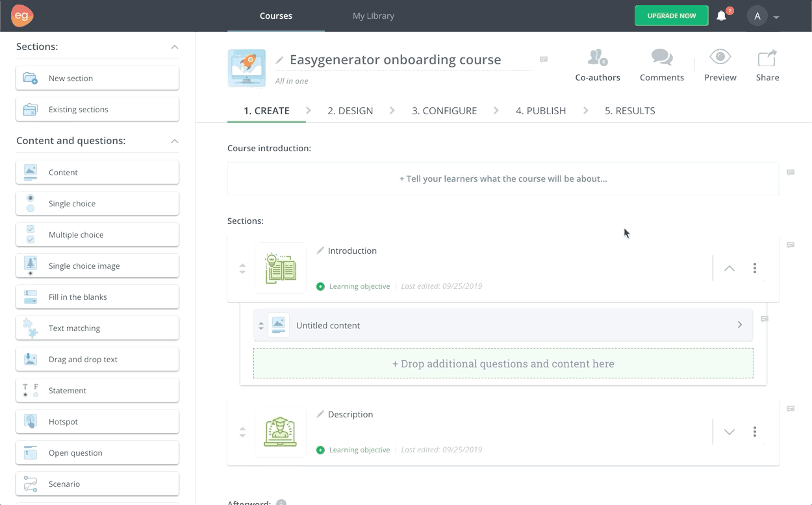Add a Scenario question
The height and width of the screenshot is (505, 812).
point(97,484)
